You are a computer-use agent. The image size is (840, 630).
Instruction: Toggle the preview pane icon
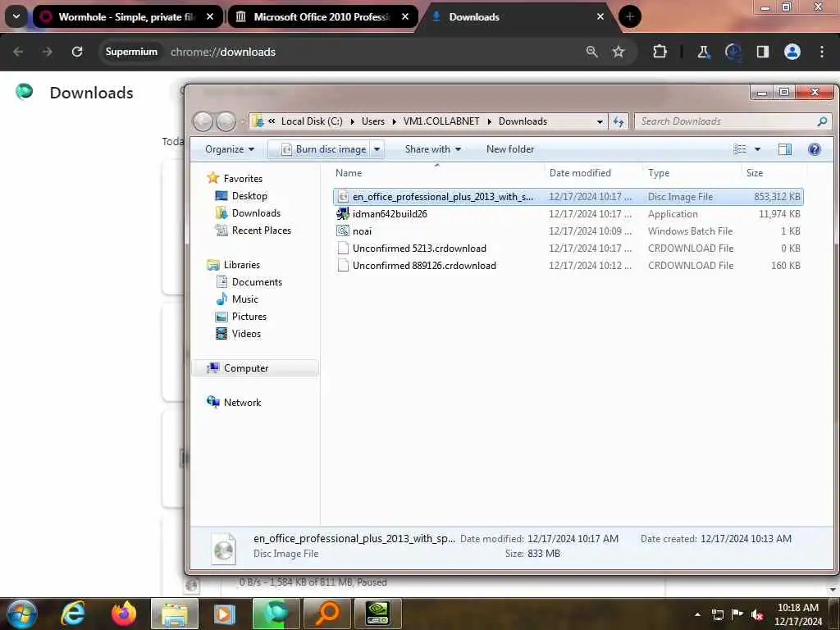tap(785, 149)
